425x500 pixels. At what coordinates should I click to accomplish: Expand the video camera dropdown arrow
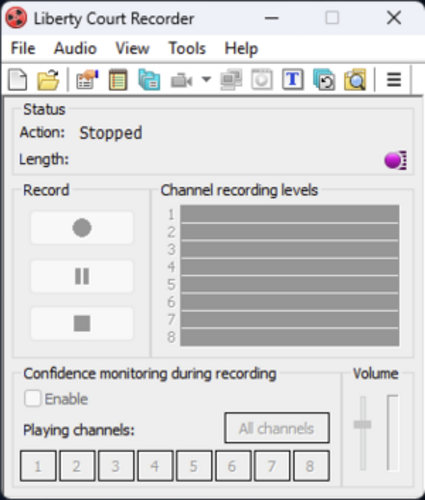coord(206,80)
